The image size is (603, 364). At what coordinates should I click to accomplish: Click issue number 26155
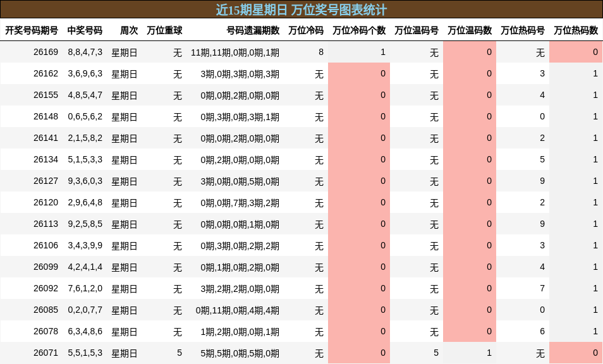[46, 95]
